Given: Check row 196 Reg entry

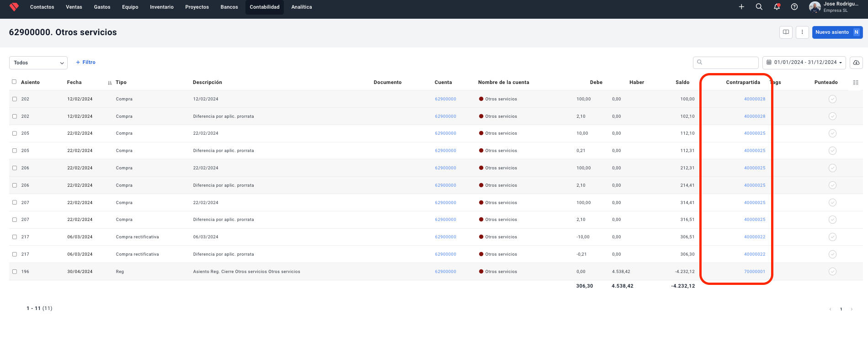Looking at the screenshot, I should pos(15,272).
